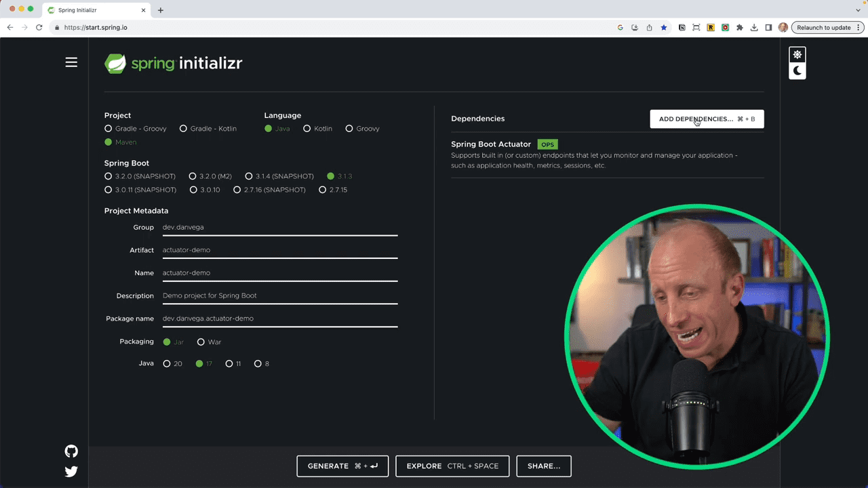This screenshot has width=868, height=488.
Task: Open browser extensions puzzle icon
Action: point(739,28)
